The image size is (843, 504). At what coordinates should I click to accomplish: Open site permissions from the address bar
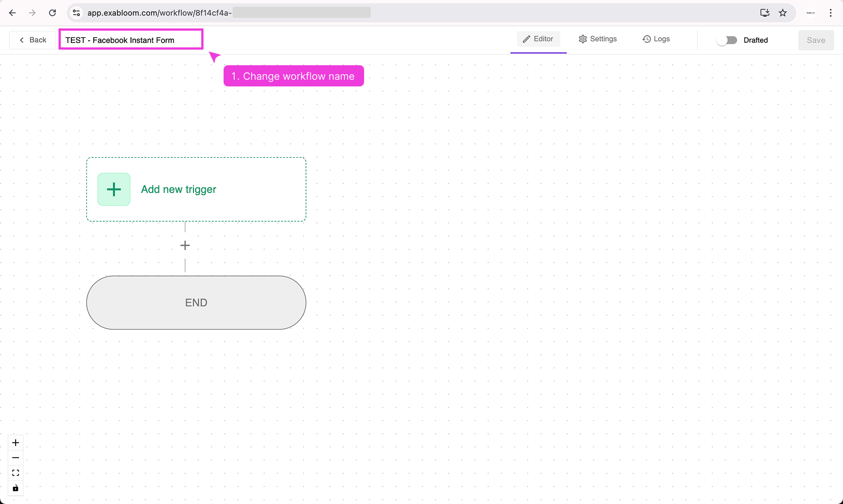pos(76,12)
